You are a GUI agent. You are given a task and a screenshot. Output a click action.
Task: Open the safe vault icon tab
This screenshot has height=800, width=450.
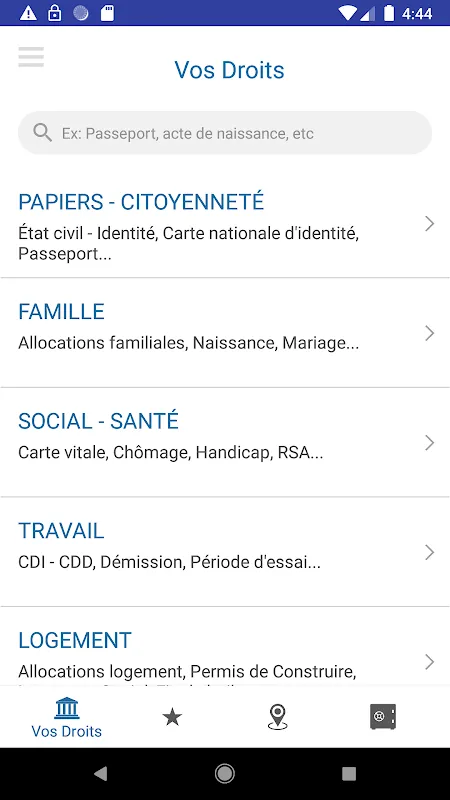(x=383, y=717)
